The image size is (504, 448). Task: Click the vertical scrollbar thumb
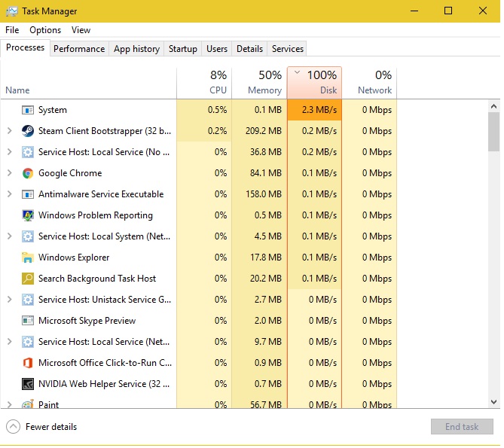494,132
